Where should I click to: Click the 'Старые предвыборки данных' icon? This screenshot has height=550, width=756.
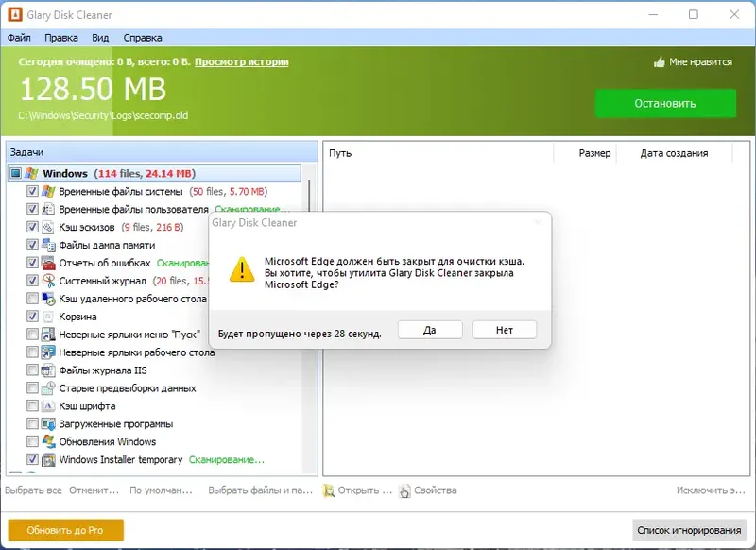pos(48,388)
